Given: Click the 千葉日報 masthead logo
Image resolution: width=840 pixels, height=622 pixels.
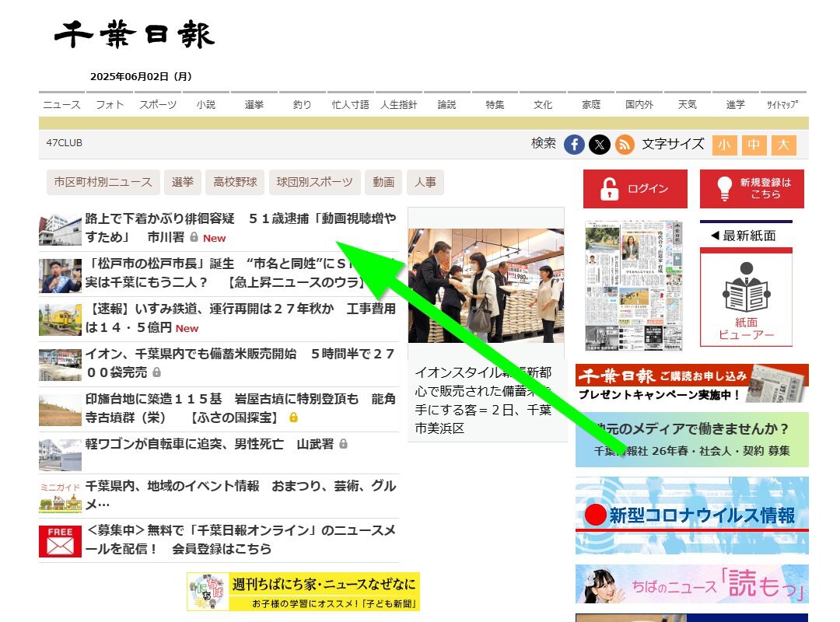Looking at the screenshot, I should pos(135,34).
